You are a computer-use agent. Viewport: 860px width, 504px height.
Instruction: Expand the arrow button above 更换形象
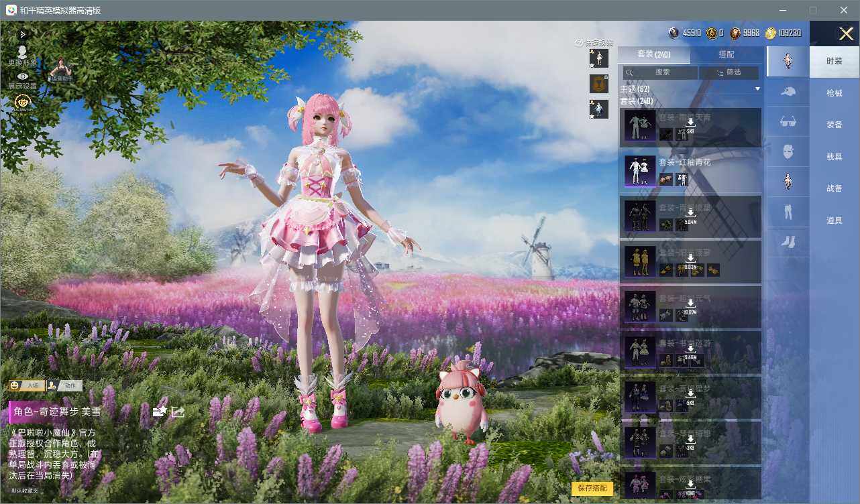23,34
